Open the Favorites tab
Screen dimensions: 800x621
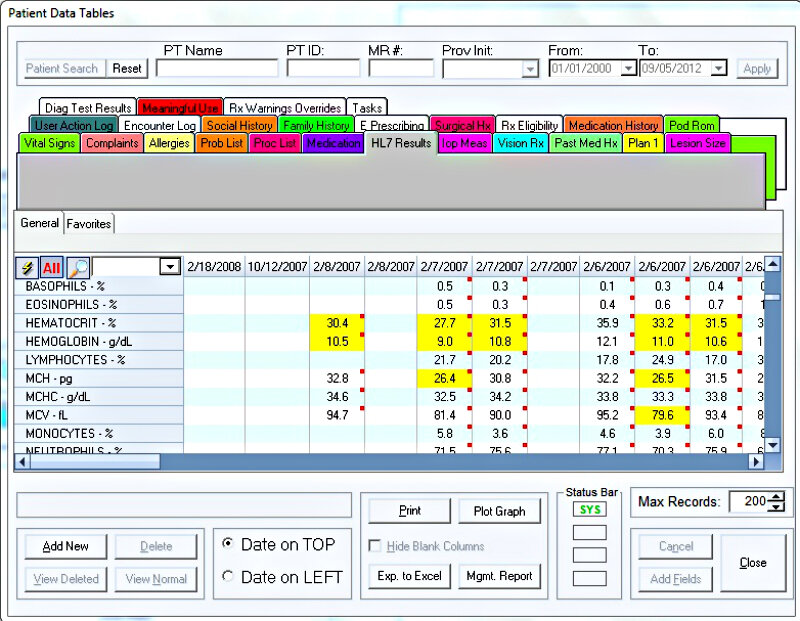(x=89, y=223)
